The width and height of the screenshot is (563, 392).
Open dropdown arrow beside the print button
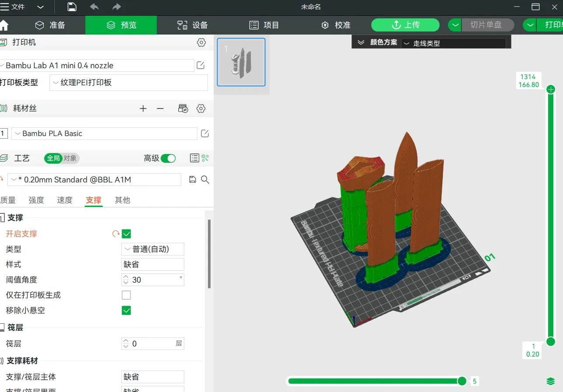pyautogui.click(x=530, y=25)
